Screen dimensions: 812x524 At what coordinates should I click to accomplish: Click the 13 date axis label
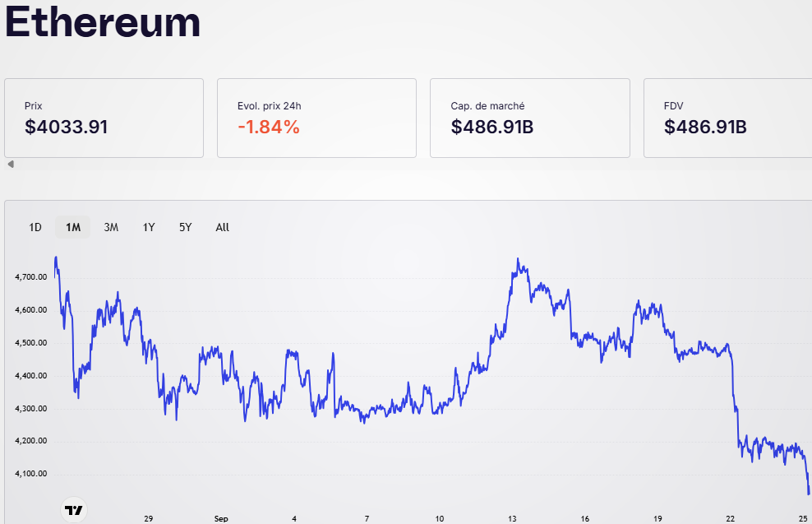click(512, 519)
